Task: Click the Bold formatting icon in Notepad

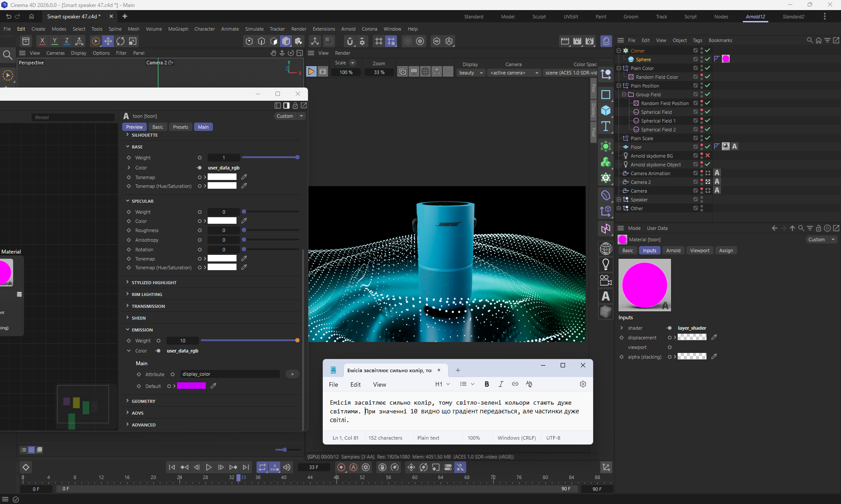Action: pos(487,384)
